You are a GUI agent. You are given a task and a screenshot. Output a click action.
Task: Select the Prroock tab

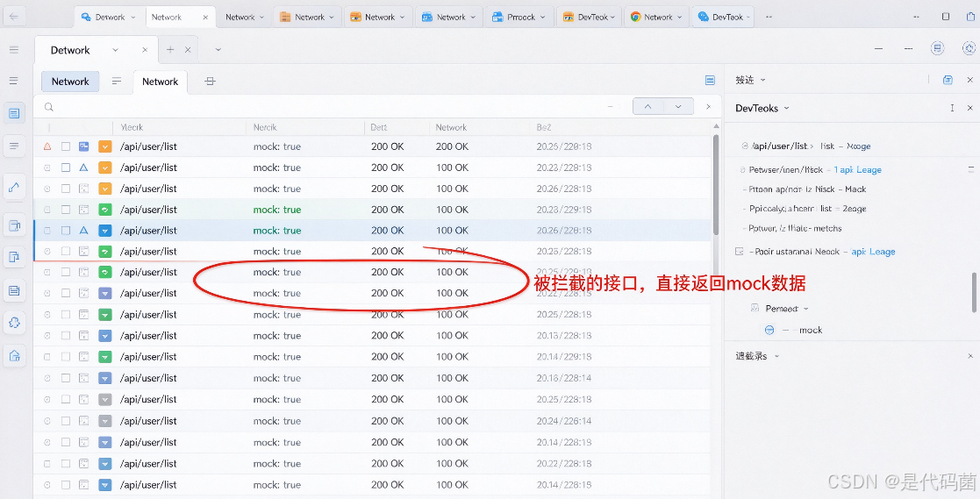519,17
